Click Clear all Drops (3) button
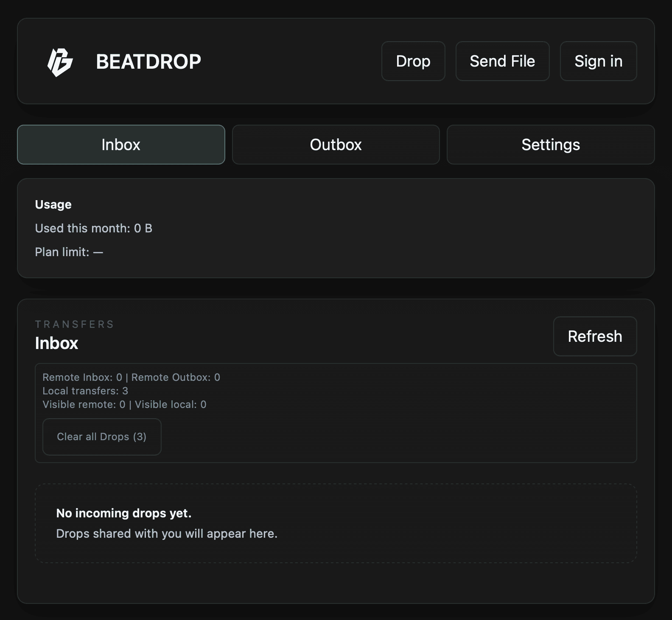This screenshot has width=672, height=620. tap(102, 437)
